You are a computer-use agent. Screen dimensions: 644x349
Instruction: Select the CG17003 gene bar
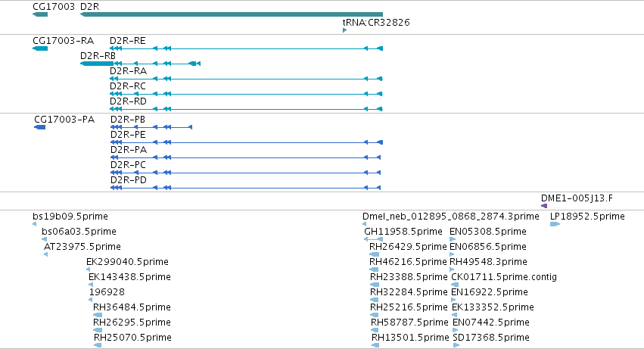(40, 15)
